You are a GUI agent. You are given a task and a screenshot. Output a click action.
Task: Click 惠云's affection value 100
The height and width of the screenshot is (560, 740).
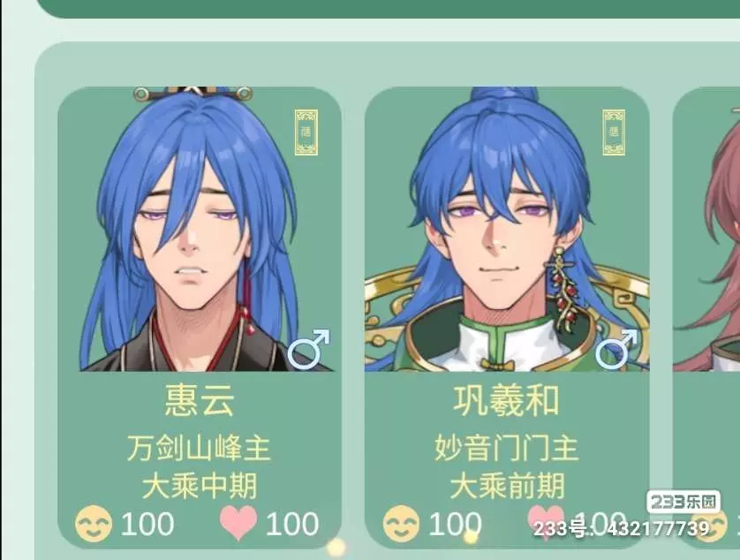pyautogui.click(x=292, y=524)
